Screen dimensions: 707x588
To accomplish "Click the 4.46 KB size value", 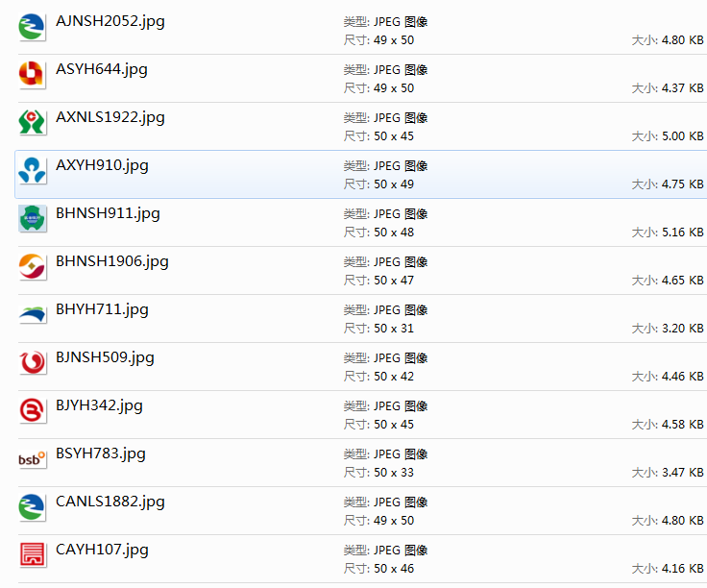I will point(682,377).
